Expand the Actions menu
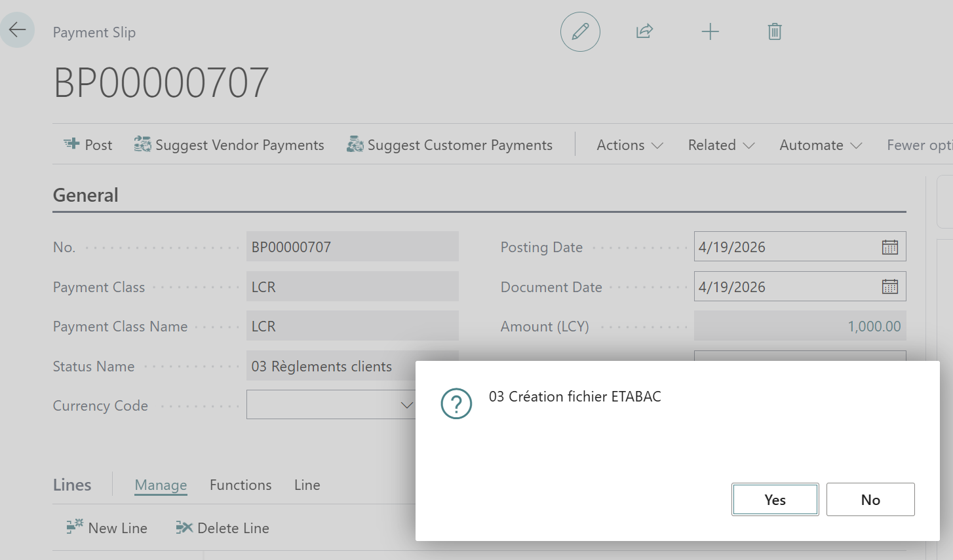Image resolution: width=953 pixels, height=560 pixels. tap(629, 145)
